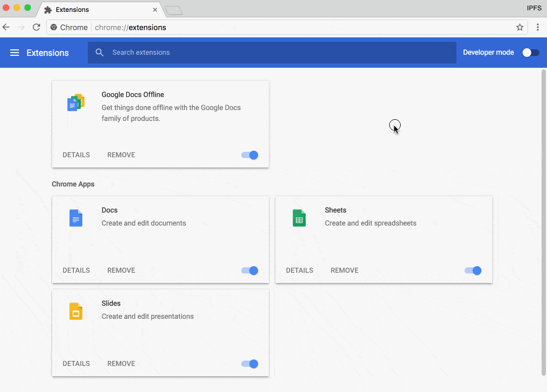Remove the Sheets app

pyautogui.click(x=344, y=271)
